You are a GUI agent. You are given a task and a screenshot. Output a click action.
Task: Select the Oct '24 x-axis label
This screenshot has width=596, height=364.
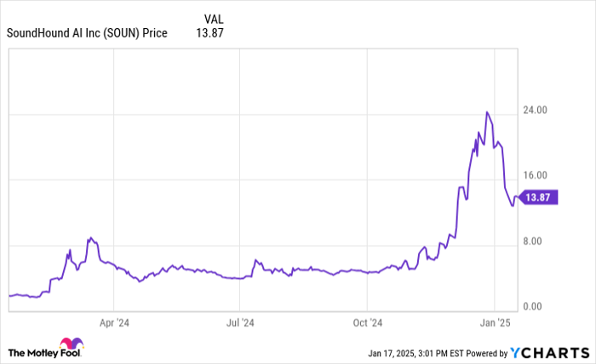tap(367, 323)
